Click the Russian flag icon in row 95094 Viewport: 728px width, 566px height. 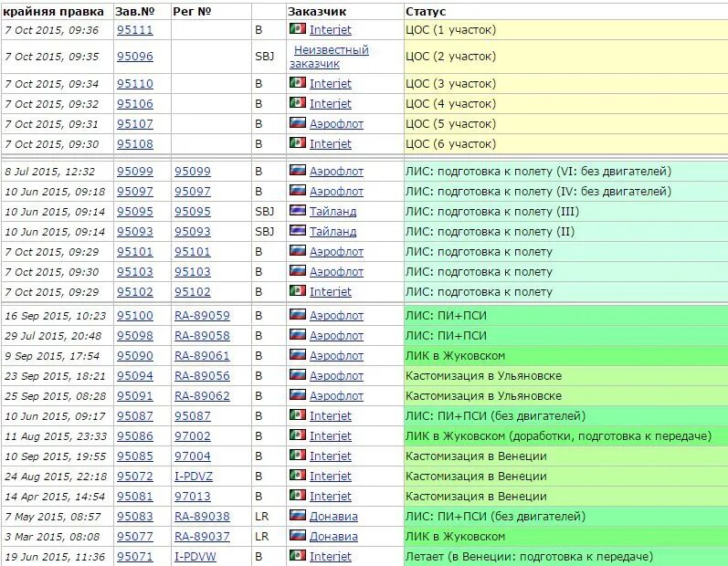tap(298, 375)
